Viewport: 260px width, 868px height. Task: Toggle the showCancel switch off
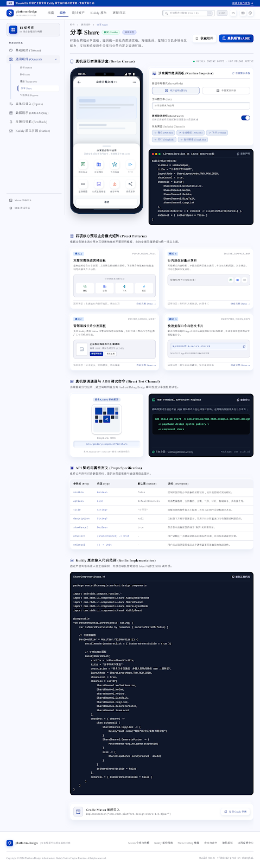(x=246, y=118)
